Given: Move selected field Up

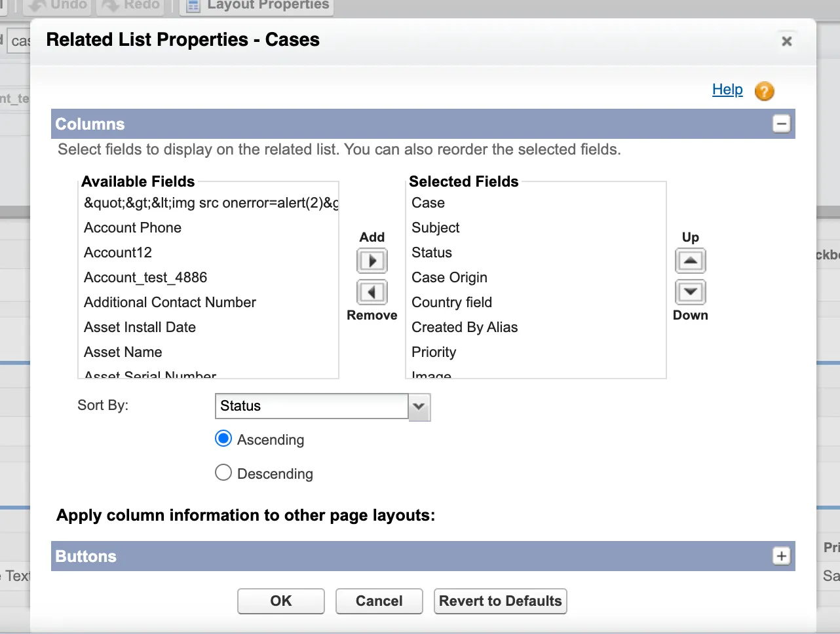Looking at the screenshot, I should pos(690,261).
